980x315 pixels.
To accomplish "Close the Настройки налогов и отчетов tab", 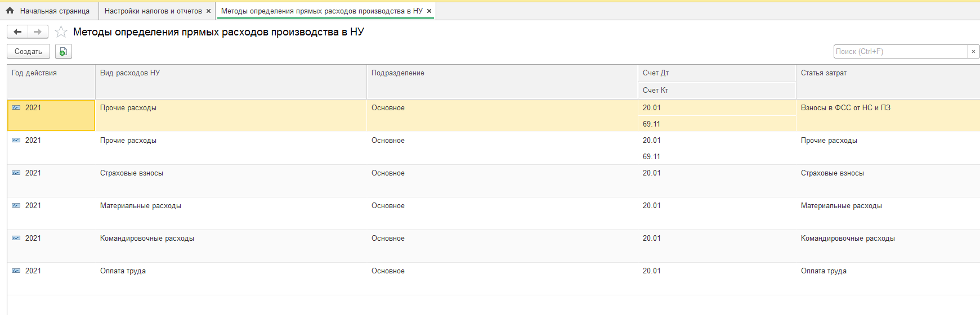I will click(x=208, y=11).
